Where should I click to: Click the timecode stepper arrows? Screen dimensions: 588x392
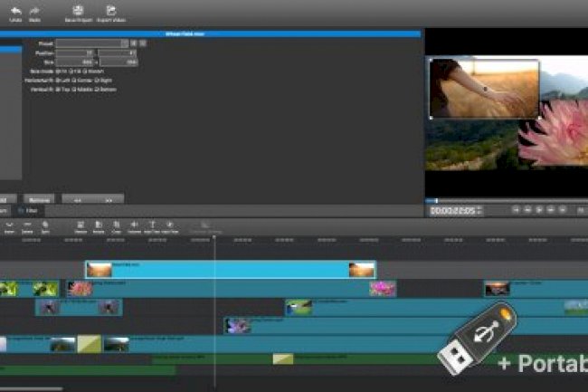pos(479,210)
